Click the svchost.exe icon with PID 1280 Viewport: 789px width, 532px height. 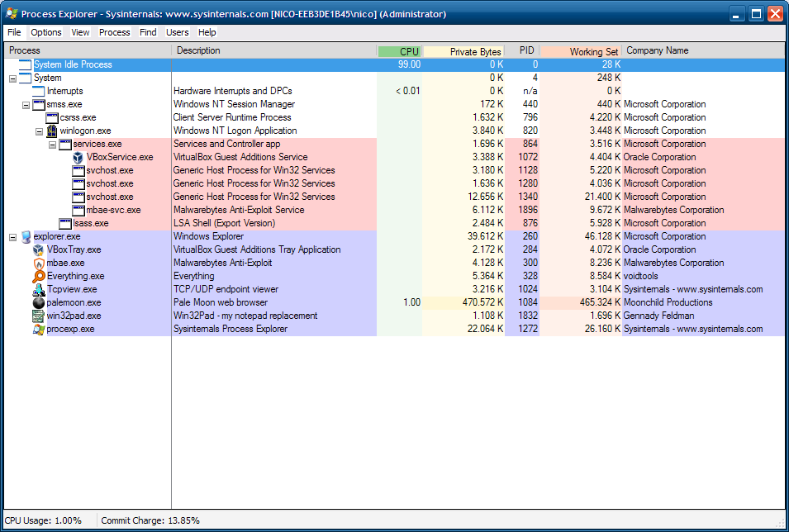tap(78, 183)
